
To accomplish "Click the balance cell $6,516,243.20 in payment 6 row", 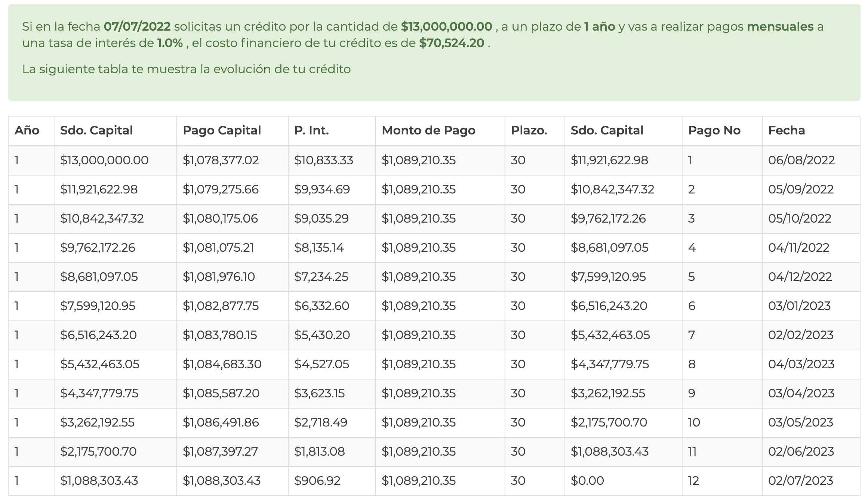I will click(623, 306).
